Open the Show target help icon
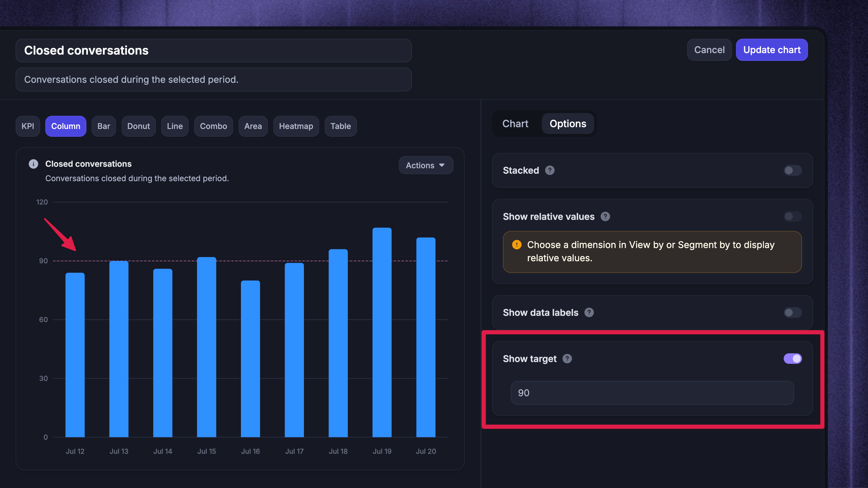The image size is (868, 488). pyautogui.click(x=567, y=359)
